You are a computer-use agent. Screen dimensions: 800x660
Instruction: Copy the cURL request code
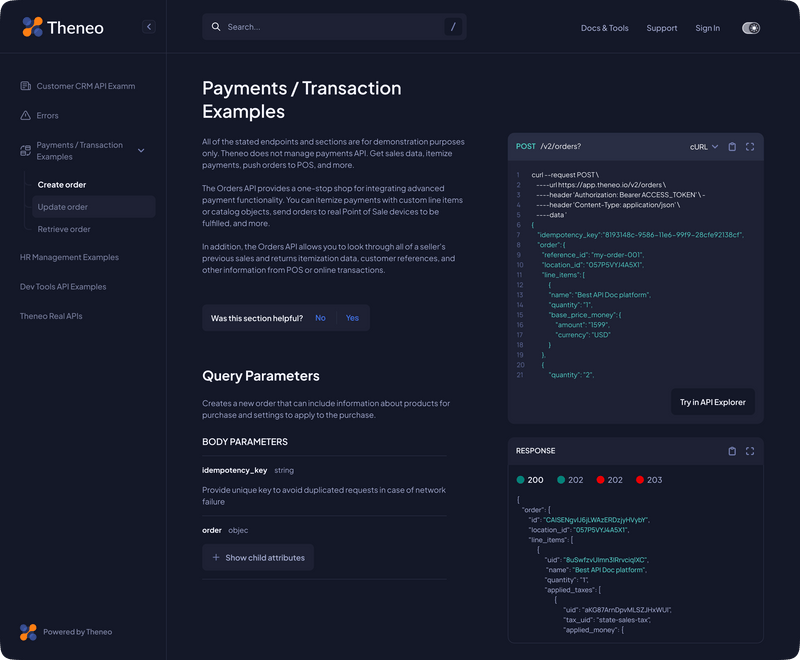(732, 146)
